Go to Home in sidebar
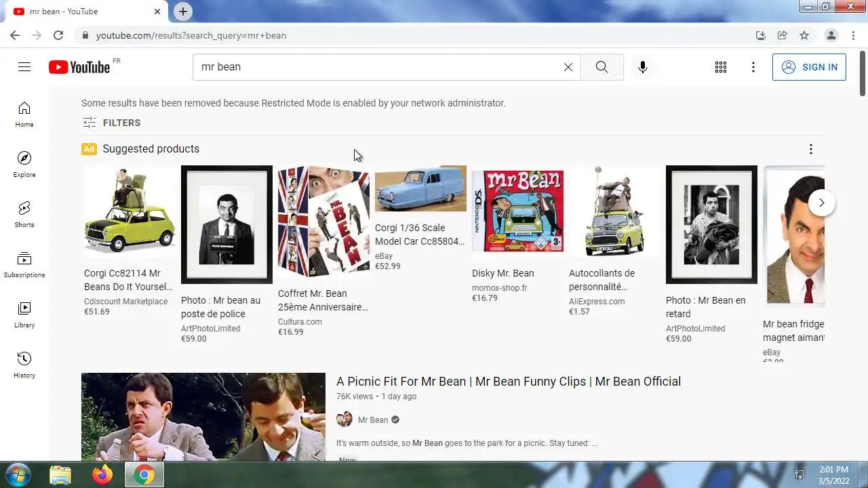This screenshot has width=868, height=488. (x=24, y=115)
